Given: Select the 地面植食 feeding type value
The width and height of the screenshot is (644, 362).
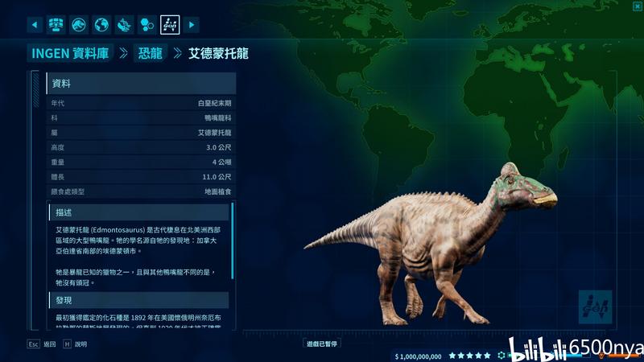Looking at the screenshot, I should (217, 191).
